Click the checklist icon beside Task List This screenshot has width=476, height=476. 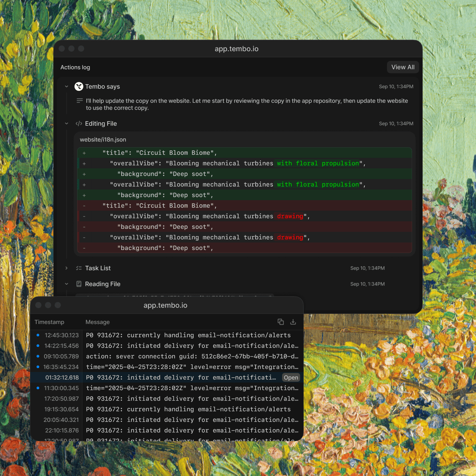pyautogui.click(x=79, y=268)
